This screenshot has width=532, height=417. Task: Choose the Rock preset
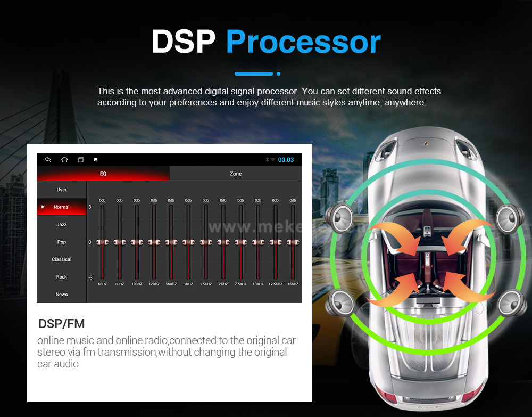tap(61, 277)
